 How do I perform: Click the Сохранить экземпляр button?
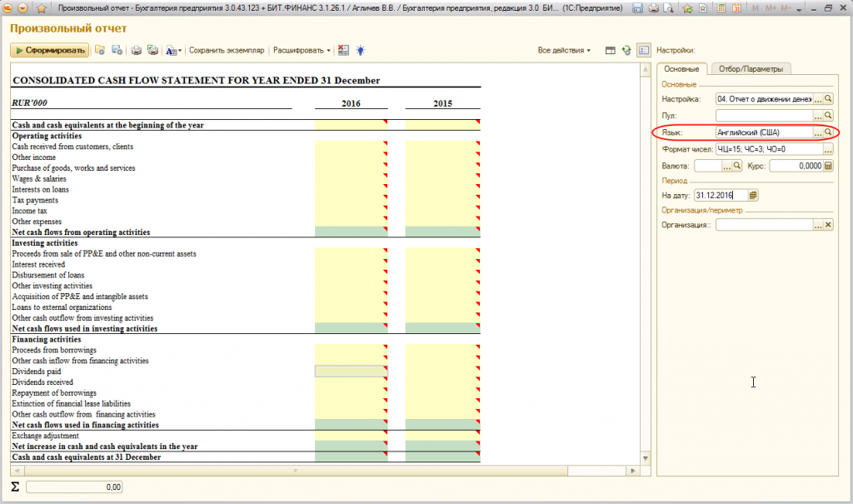coord(227,50)
